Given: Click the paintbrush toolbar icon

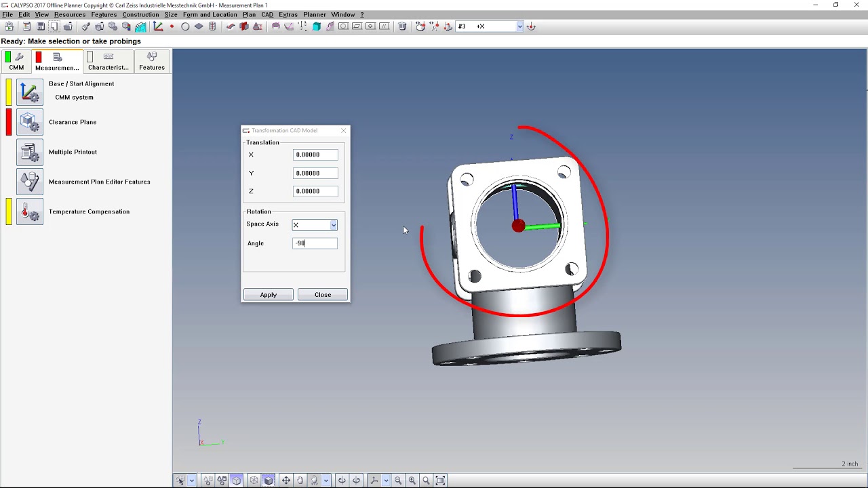Looking at the screenshot, I should coord(86,26).
